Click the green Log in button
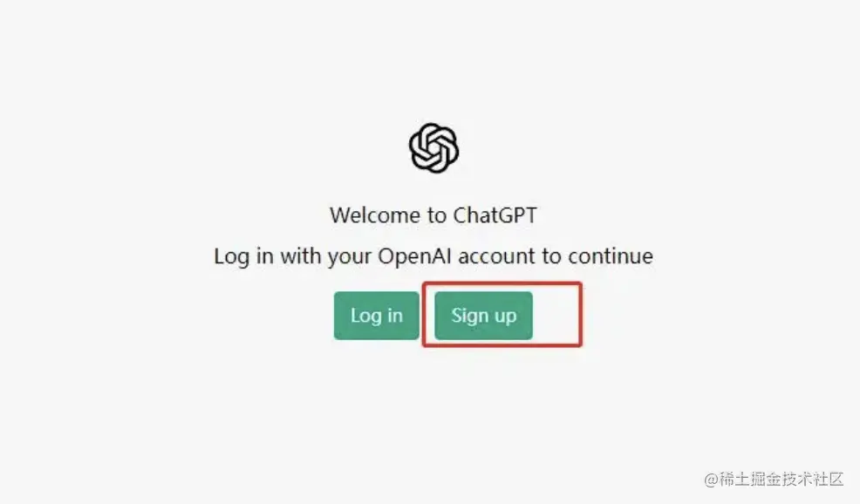 376,316
